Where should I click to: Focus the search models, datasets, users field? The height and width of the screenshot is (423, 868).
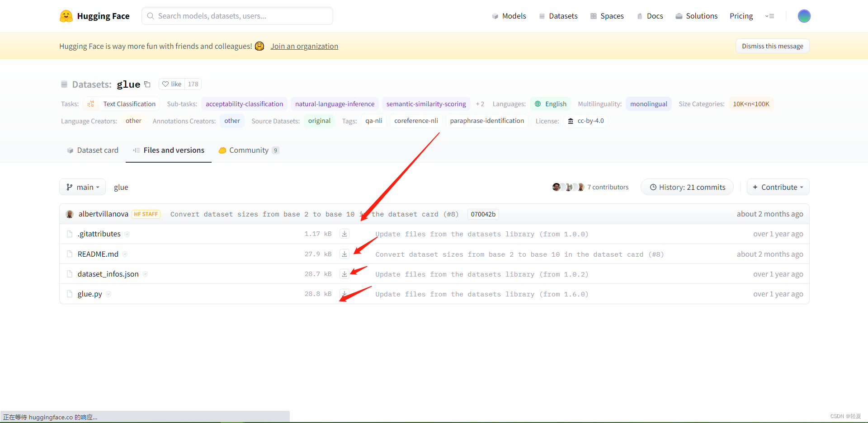237,16
